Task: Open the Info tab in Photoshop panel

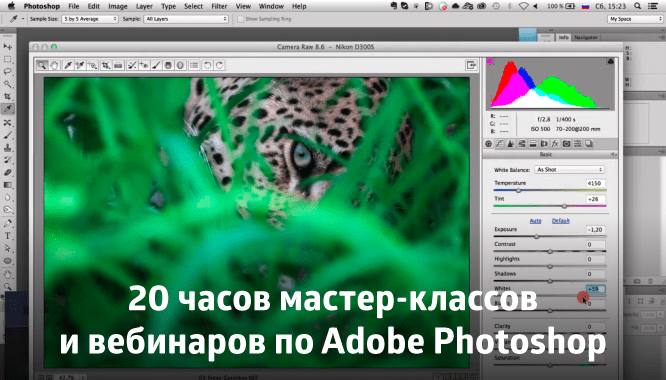Action: pos(563,37)
